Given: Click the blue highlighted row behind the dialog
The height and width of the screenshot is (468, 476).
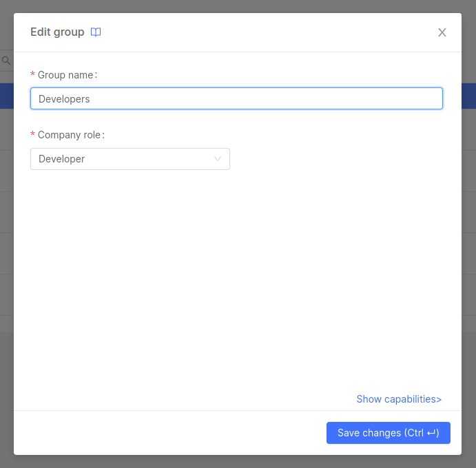Looking at the screenshot, I should pos(6,96).
